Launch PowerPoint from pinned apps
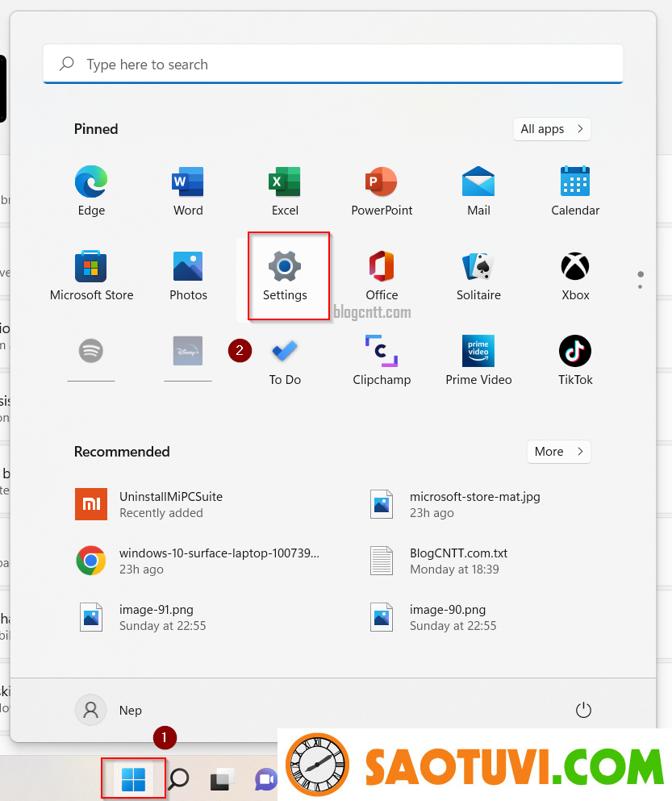Image resolution: width=672 pixels, height=801 pixels. [x=382, y=191]
